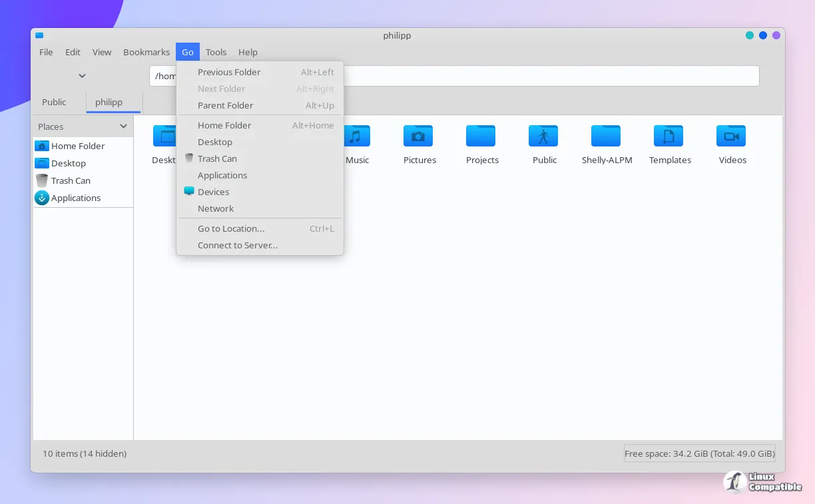The width and height of the screenshot is (815, 504).
Task: Open the Videos folder icon
Action: click(731, 136)
